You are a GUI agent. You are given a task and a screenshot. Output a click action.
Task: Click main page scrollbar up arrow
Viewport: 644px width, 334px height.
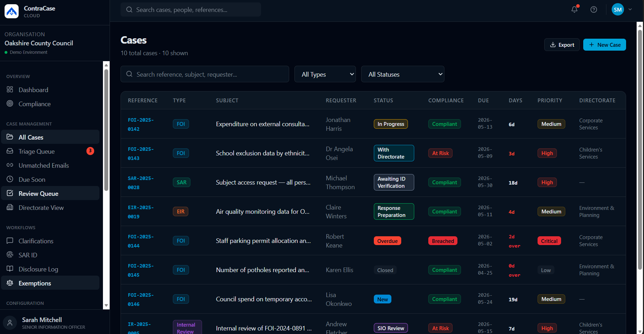pyautogui.click(x=640, y=26)
